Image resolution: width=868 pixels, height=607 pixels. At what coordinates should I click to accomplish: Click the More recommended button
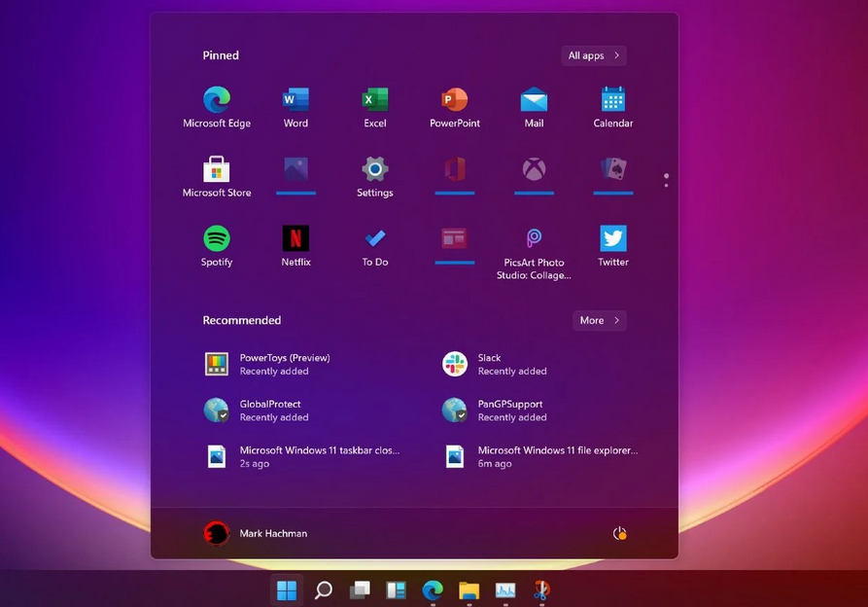[599, 320]
